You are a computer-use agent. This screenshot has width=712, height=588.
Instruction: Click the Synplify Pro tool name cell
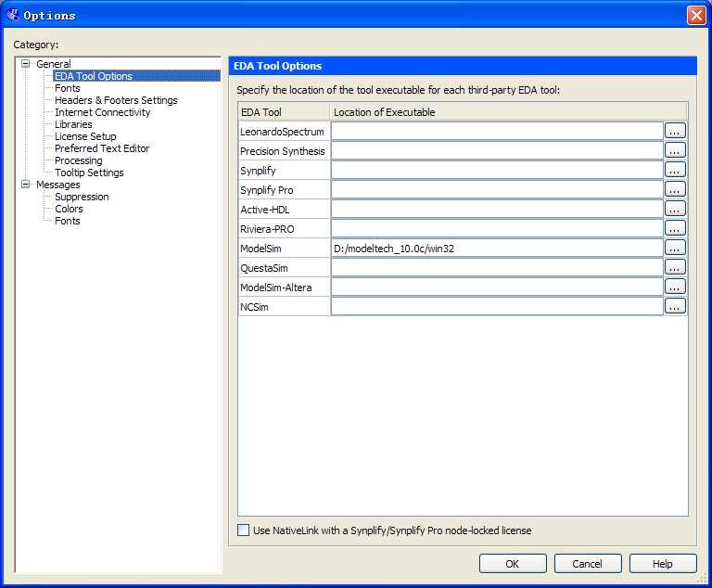point(285,190)
